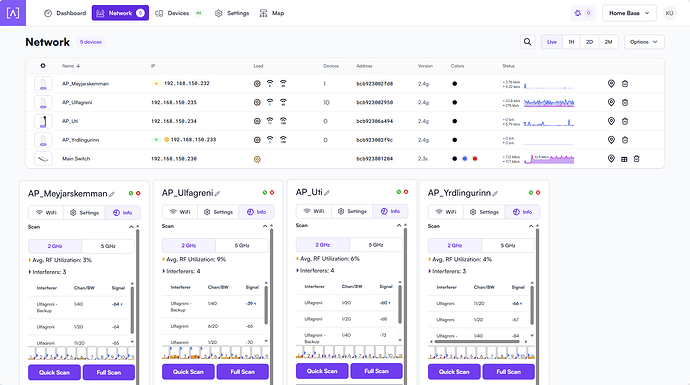Click blue color dot in Main Switch row
The height and width of the screenshot is (385, 690).
point(465,159)
